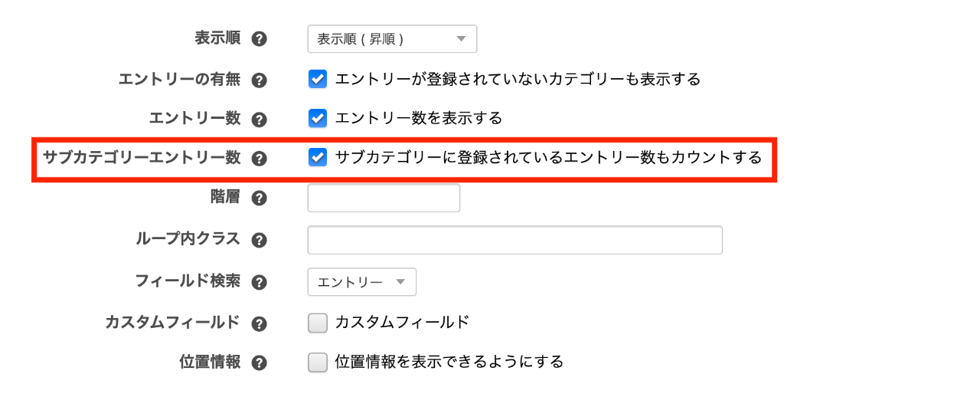
Task: Click the エントリー数を表示する label text
Action: pos(419,119)
